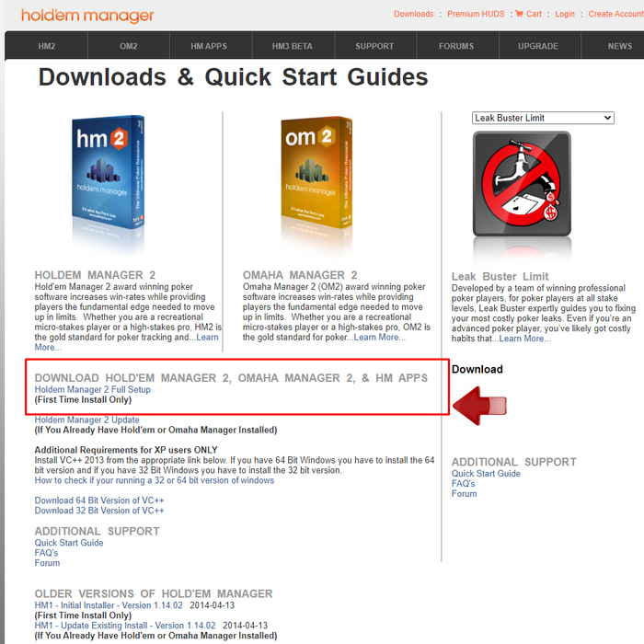Open the SUPPORT navigation tab

374,46
